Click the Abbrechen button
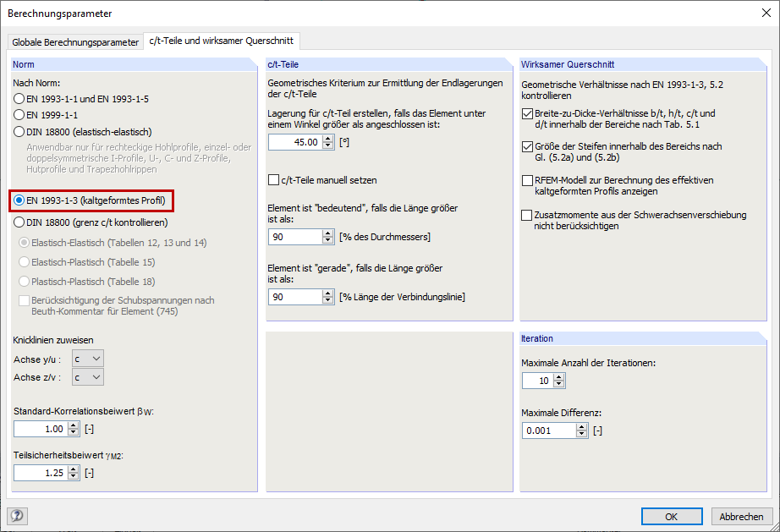The image size is (780, 532). pyautogui.click(x=740, y=516)
